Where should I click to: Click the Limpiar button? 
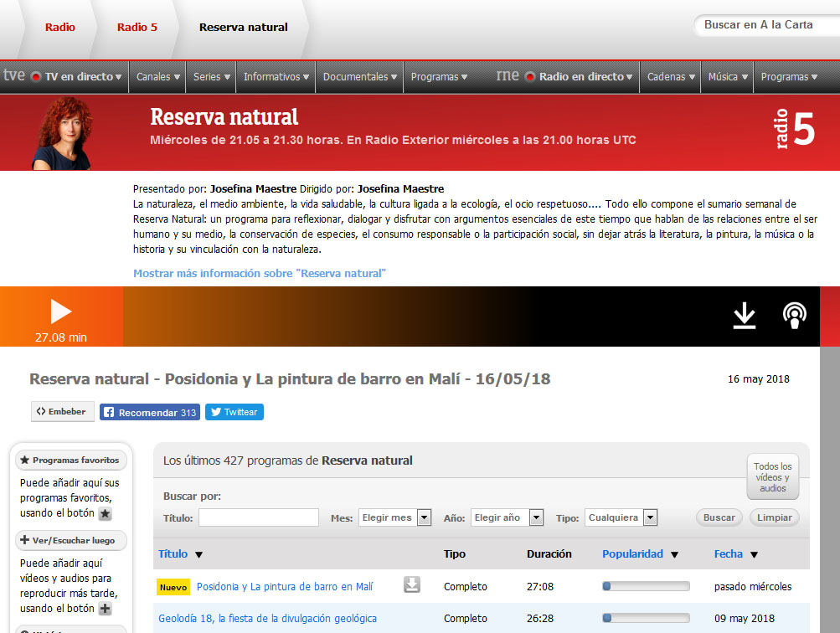tap(774, 517)
